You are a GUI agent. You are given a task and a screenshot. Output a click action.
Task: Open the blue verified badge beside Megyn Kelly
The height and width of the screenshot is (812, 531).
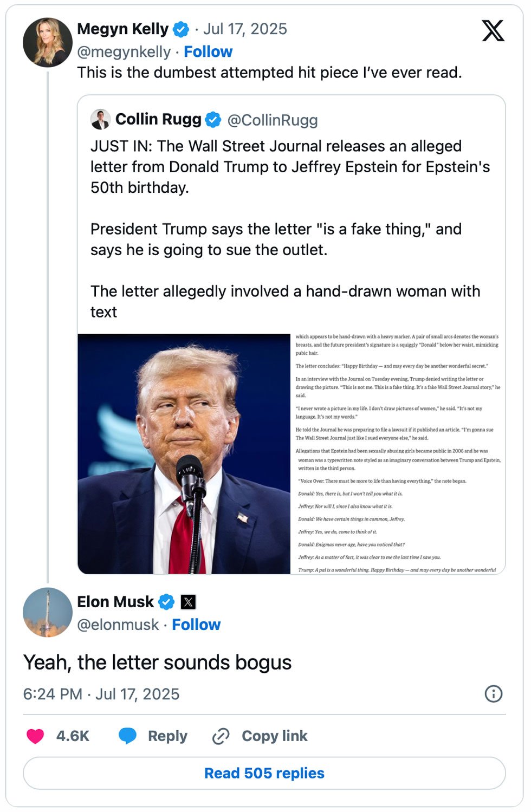tap(180, 29)
